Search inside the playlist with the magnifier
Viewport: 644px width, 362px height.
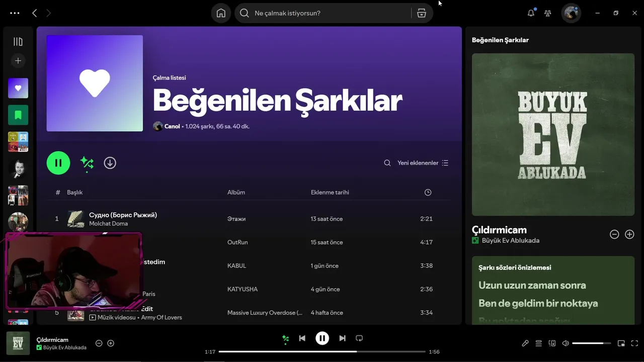387,163
